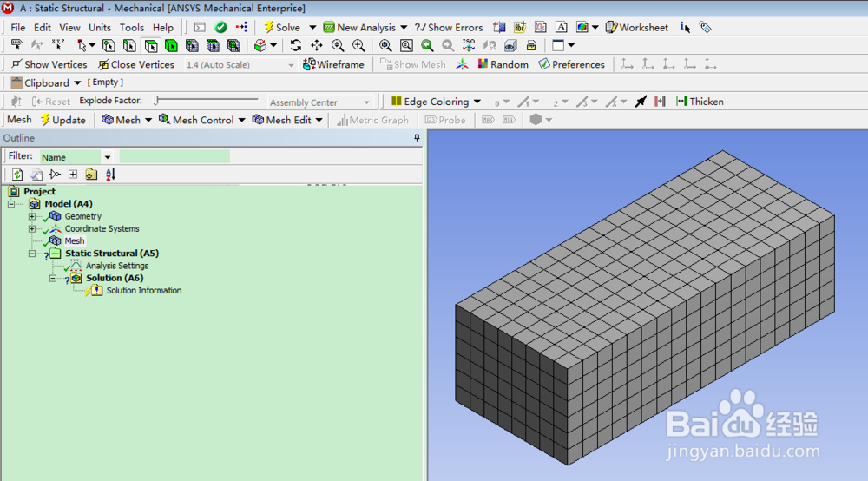
Task: Click the Section Plane icon
Action: tap(499, 28)
